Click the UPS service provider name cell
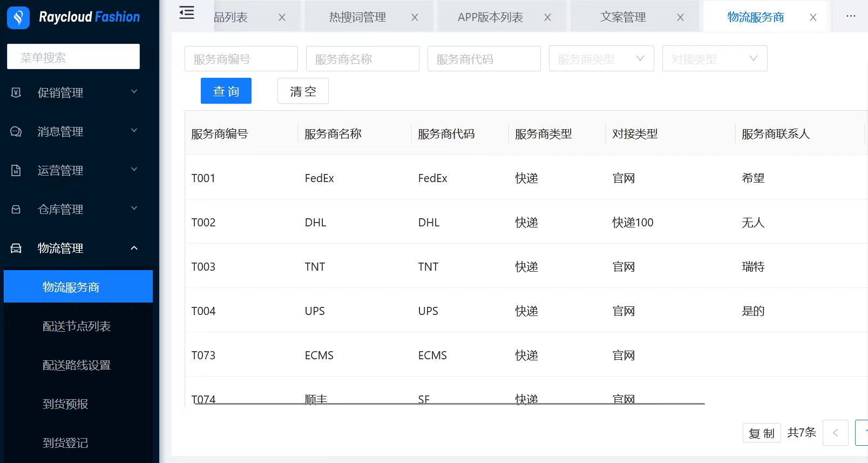868x463 pixels. 315,311
